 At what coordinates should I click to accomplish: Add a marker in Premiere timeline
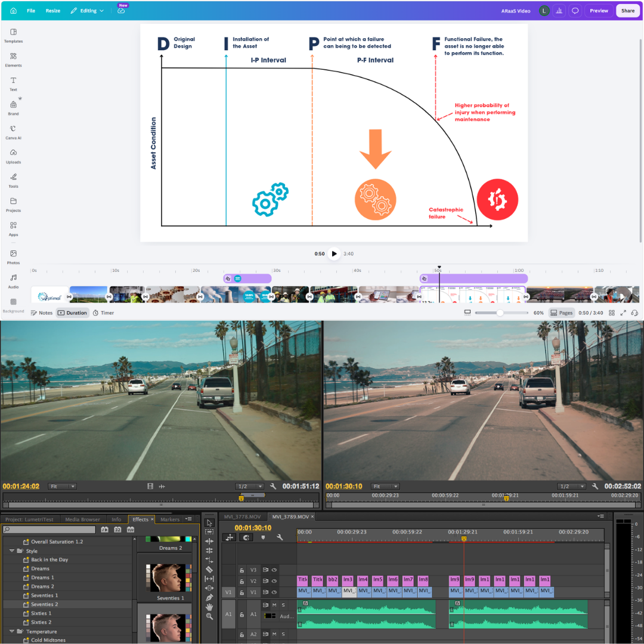coord(263,537)
